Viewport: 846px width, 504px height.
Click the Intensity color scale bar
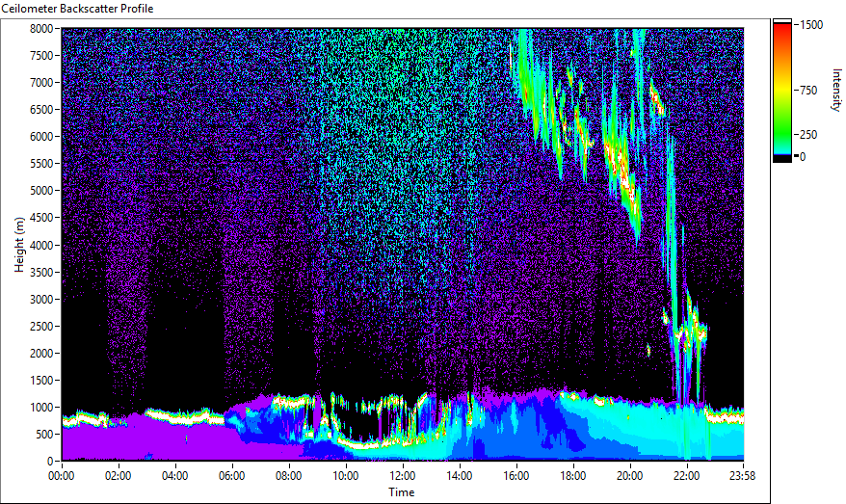(x=782, y=91)
